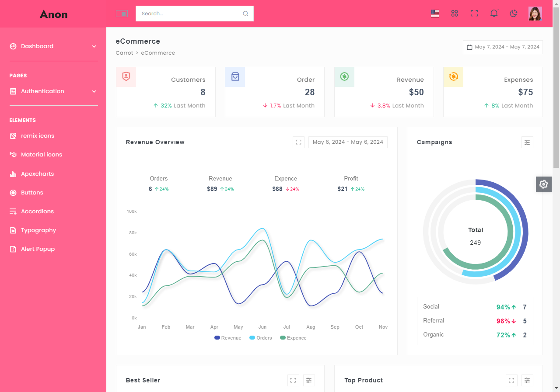
Task: Click the Social campaign row label
Action: pyautogui.click(x=431, y=307)
